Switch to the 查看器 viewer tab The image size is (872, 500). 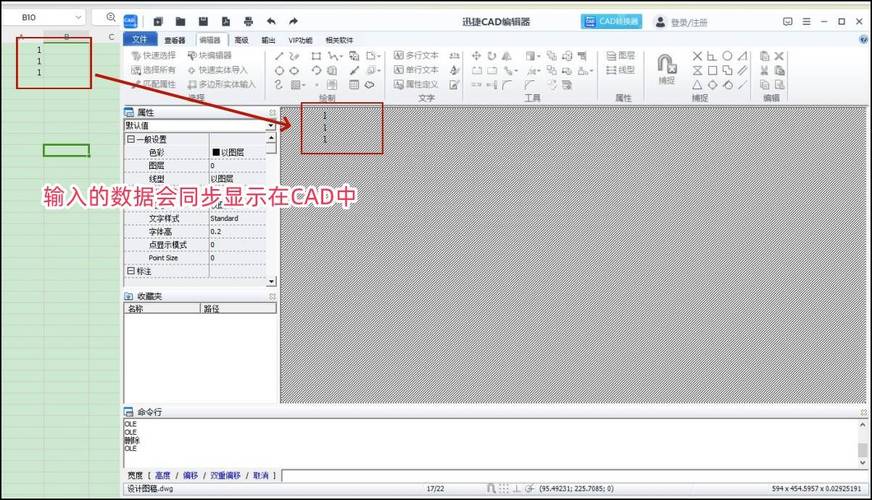(175, 40)
